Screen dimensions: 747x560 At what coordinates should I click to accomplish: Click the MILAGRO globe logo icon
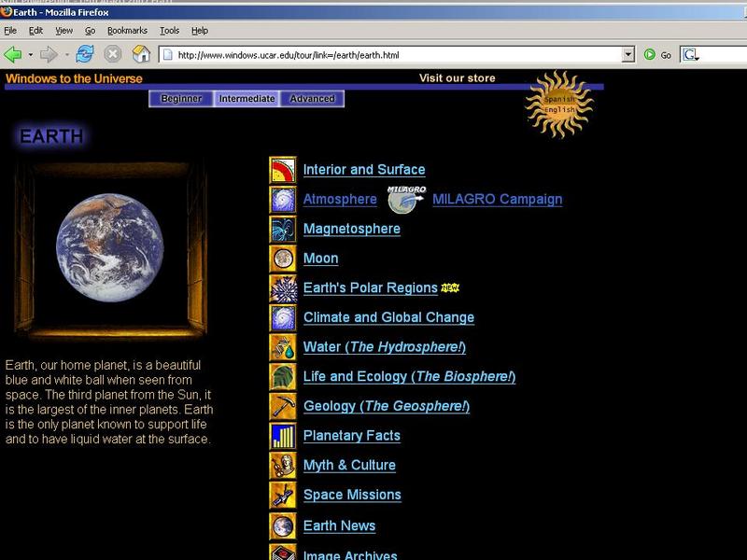pos(406,200)
